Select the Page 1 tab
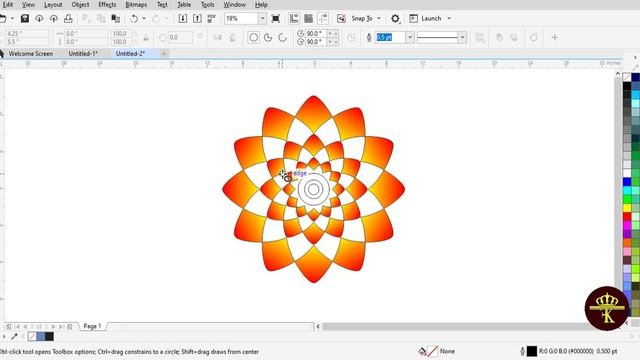640x360 pixels. click(x=92, y=326)
